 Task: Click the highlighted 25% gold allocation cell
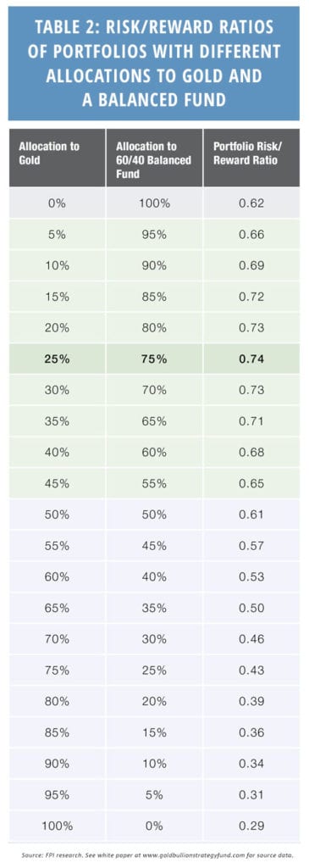(x=57, y=359)
